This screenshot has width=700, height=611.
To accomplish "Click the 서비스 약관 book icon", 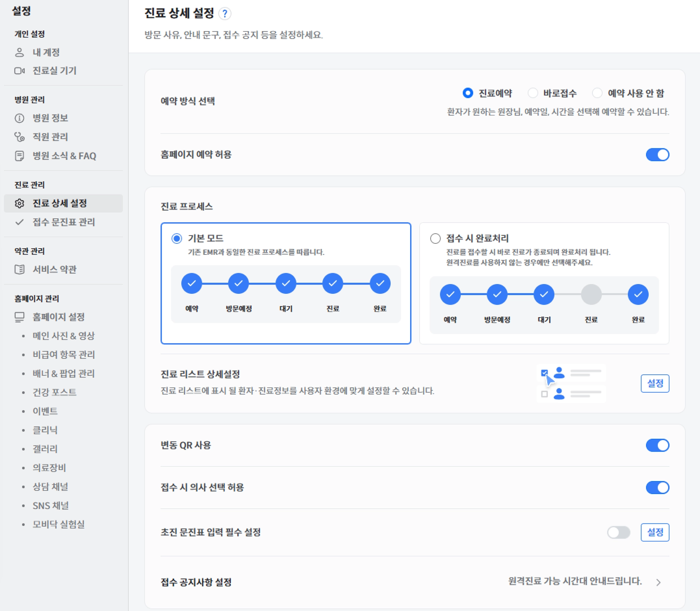I will pyautogui.click(x=19, y=269).
